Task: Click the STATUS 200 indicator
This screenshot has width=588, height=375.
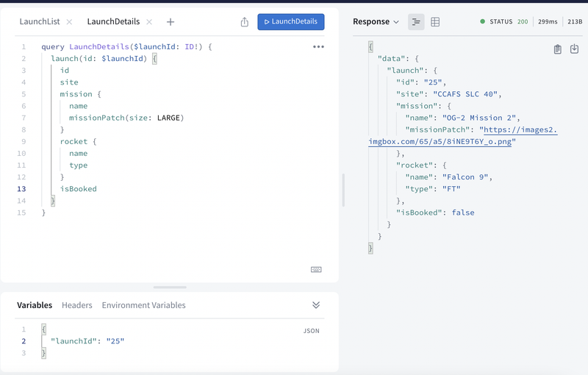Action: 504,22
